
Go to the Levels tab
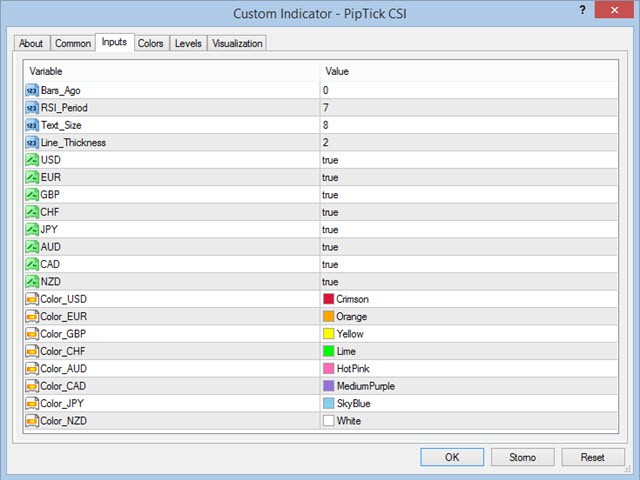pos(188,43)
